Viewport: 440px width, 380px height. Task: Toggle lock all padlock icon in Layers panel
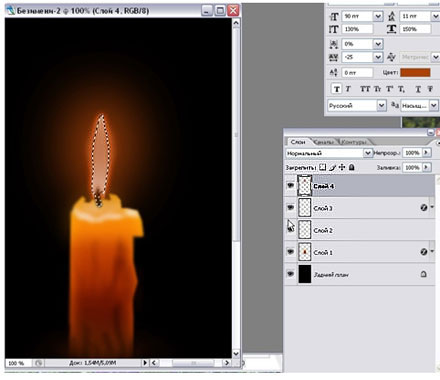[x=351, y=167]
